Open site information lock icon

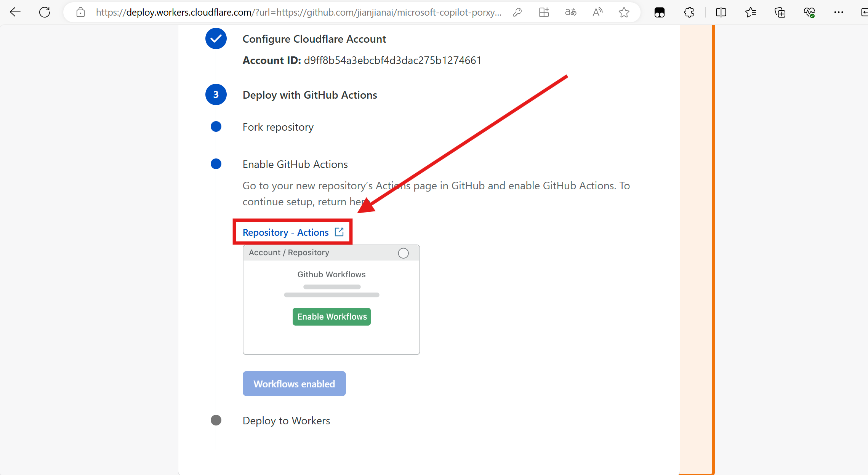point(80,13)
